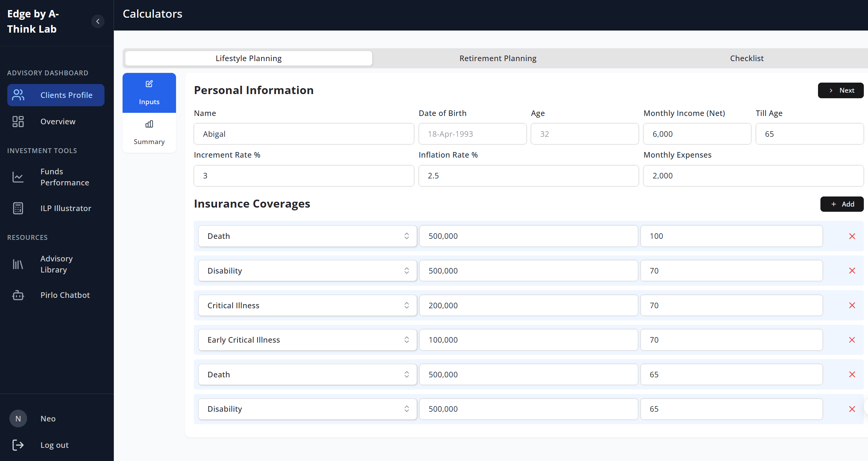Collapse the sidebar with chevron button
This screenshot has height=461, width=868.
[x=98, y=22]
